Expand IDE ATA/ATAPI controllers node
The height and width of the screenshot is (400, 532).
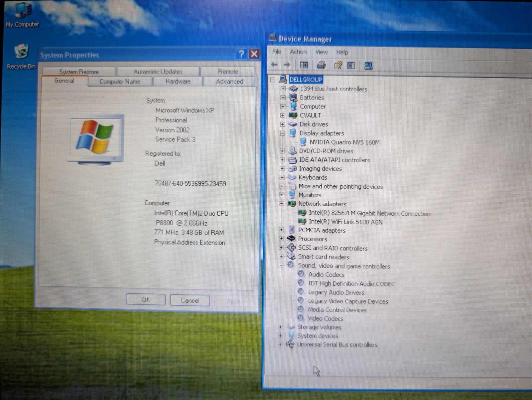(282, 160)
